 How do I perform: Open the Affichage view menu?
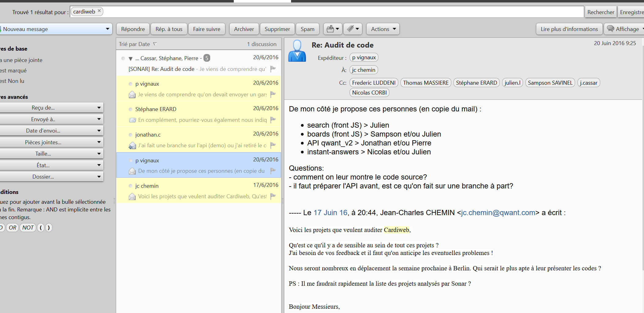pos(624,29)
